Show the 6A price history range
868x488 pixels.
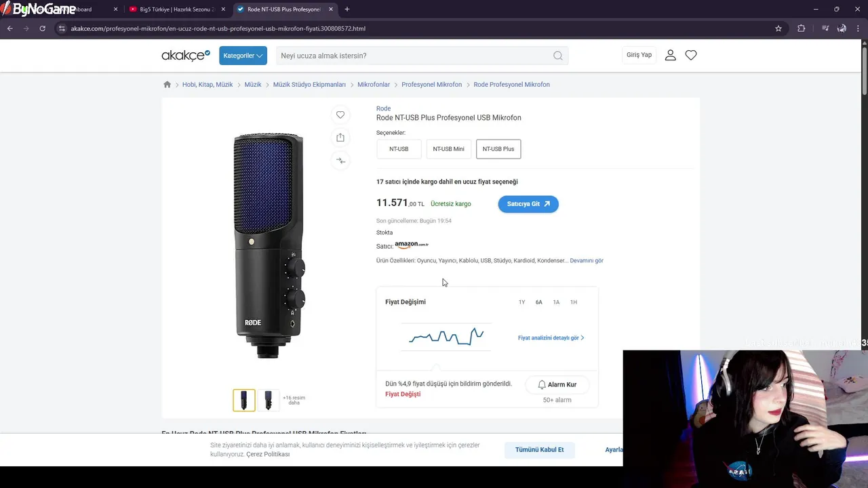pyautogui.click(x=539, y=302)
